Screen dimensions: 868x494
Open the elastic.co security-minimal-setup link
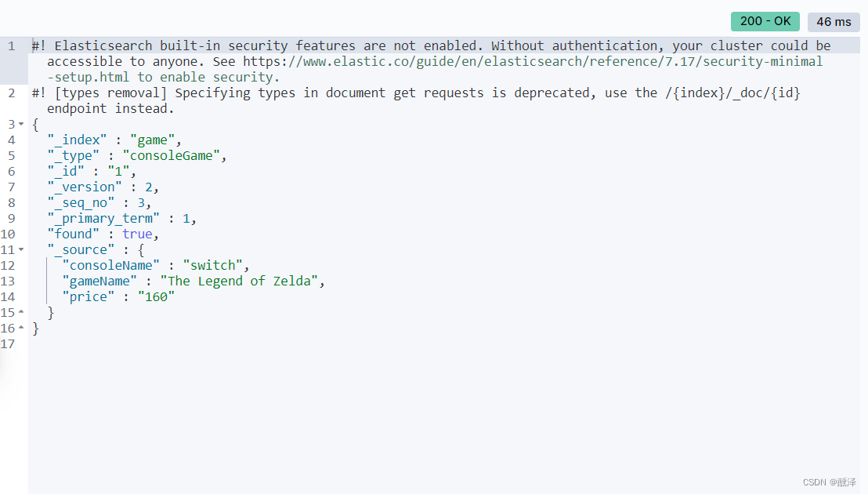[x=533, y=61]
